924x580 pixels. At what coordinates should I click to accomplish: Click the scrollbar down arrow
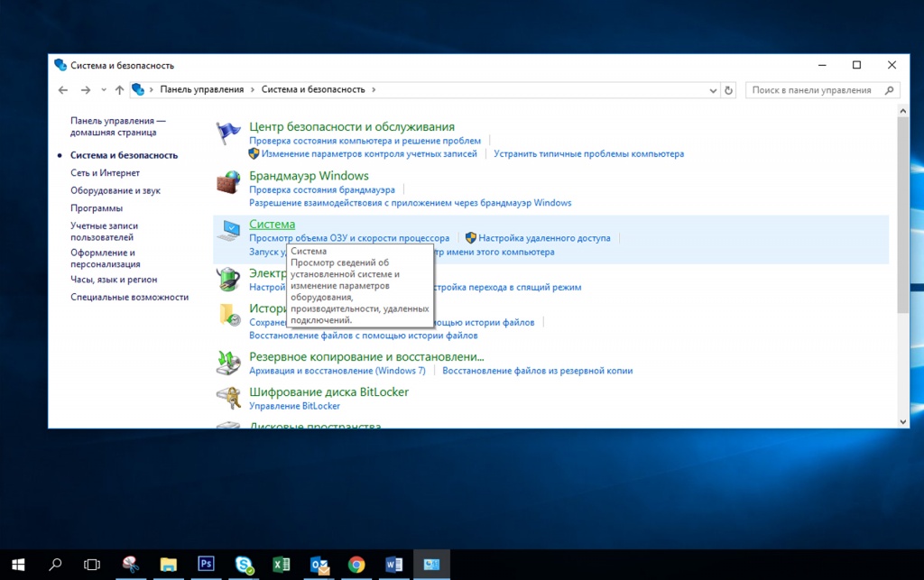pyautogui.click(x=902, y=421)
